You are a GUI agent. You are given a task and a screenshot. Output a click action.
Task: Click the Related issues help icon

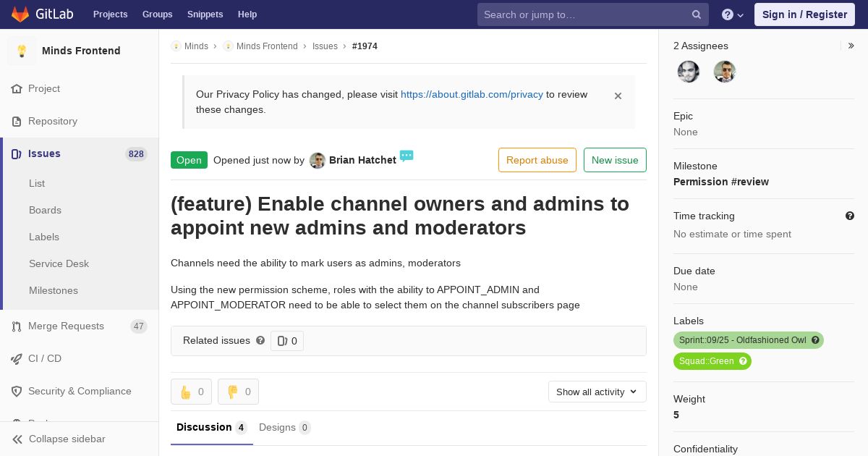[260, 340]
